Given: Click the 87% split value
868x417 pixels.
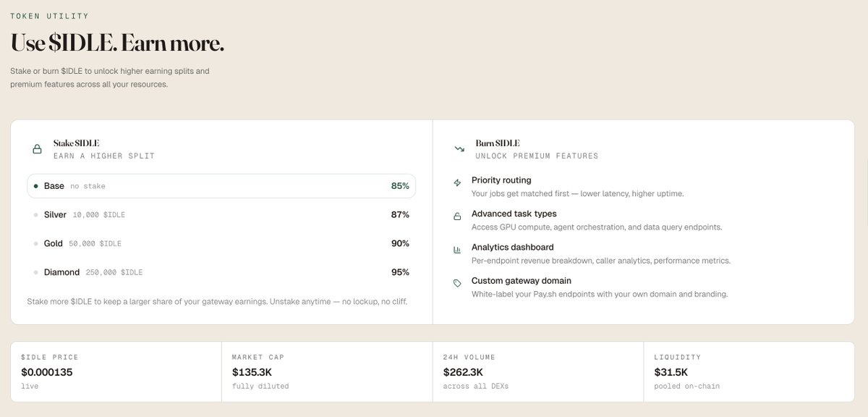Looking at the screenshot, I should point(400,215).
